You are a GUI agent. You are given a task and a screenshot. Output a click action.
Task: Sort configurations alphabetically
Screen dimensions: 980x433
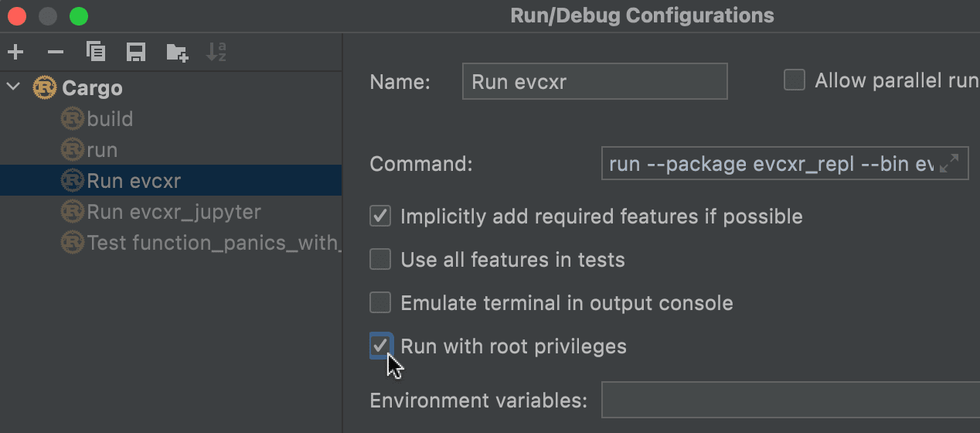[x=216, y=53]
